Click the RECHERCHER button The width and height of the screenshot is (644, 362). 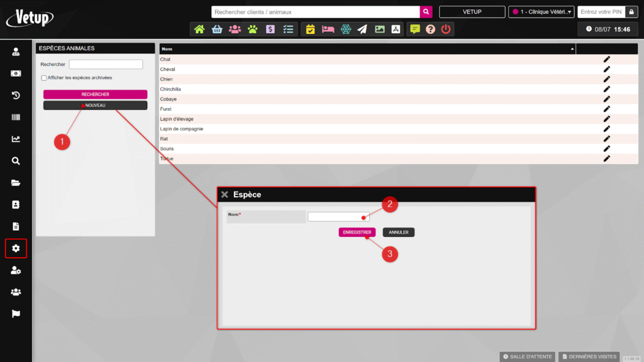[95, 94]
